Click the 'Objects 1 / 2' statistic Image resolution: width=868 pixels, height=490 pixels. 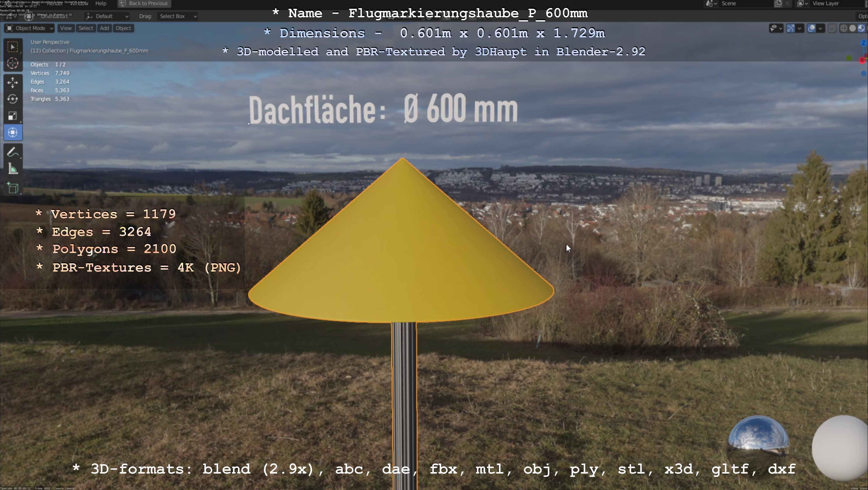pyautogui.click(x=48, y=65)
